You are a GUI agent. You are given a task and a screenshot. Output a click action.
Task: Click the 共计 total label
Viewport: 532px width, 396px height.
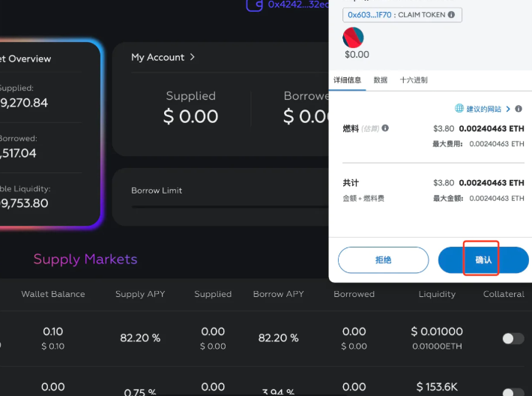click(x=351, y=183)
